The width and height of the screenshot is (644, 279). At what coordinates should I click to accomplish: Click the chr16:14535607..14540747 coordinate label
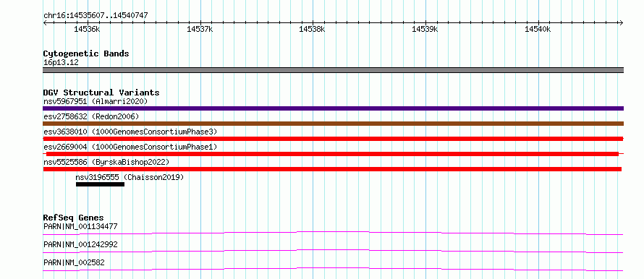[x=96, y=16]
